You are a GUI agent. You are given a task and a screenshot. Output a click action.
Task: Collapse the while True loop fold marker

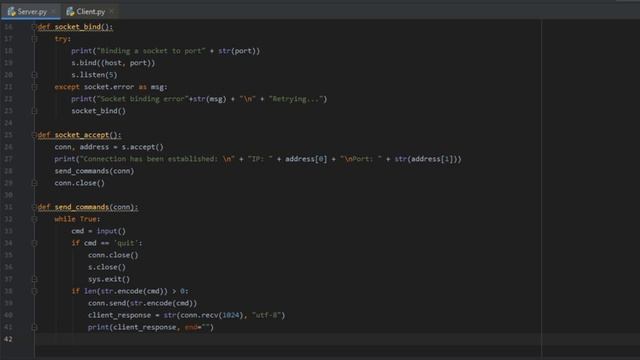point(34,219)
